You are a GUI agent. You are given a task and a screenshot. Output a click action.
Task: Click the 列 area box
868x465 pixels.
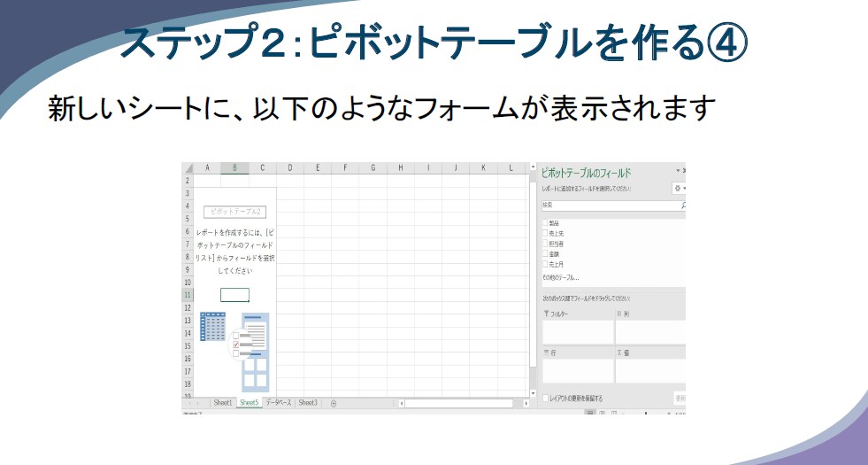(650, 332)
